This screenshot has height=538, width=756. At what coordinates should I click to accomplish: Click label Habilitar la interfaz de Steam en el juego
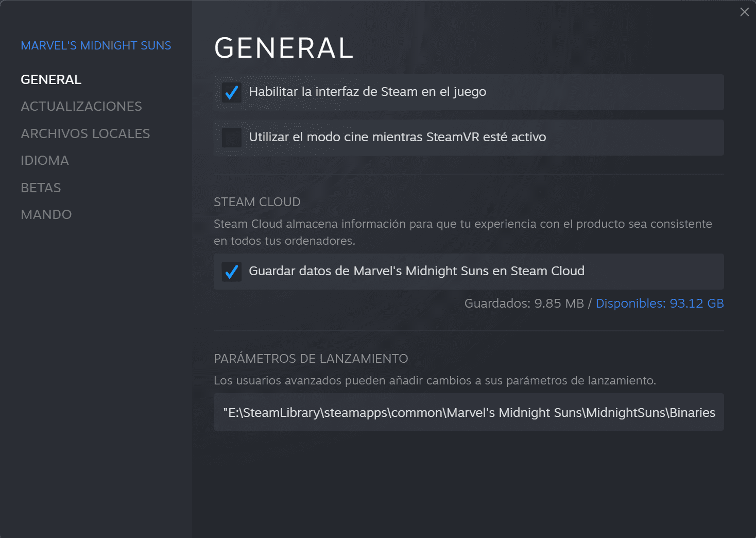point(368,92)
